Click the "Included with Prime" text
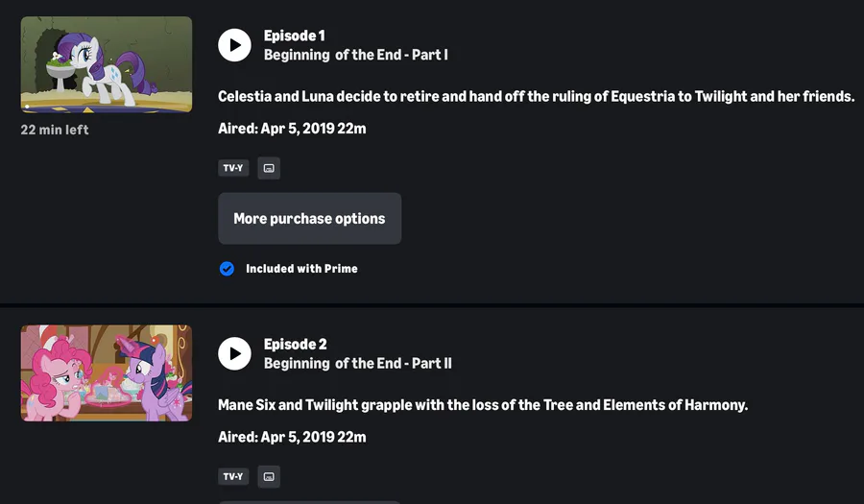 [x=301, y=269]
